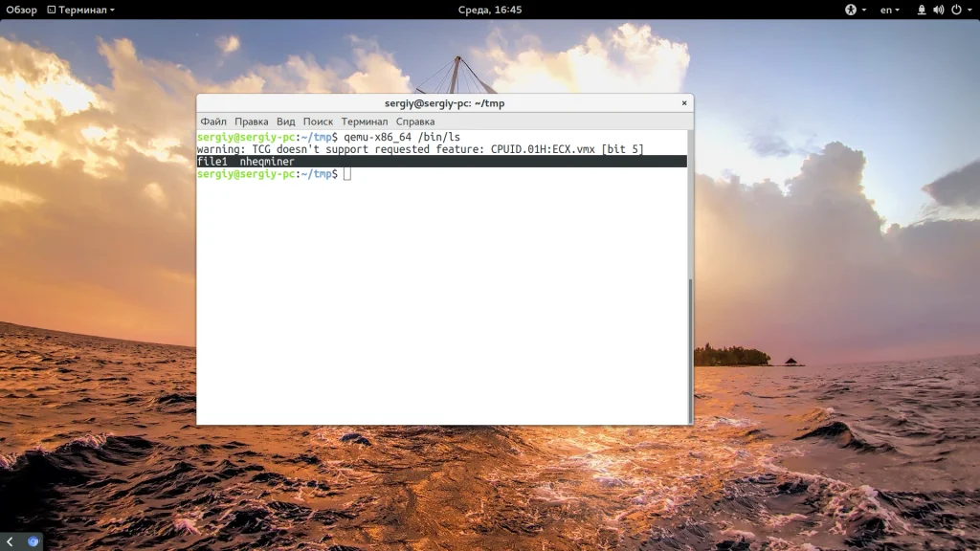
Task: Click the terminal vertical scrollbar
Action: tap(690, 350)
